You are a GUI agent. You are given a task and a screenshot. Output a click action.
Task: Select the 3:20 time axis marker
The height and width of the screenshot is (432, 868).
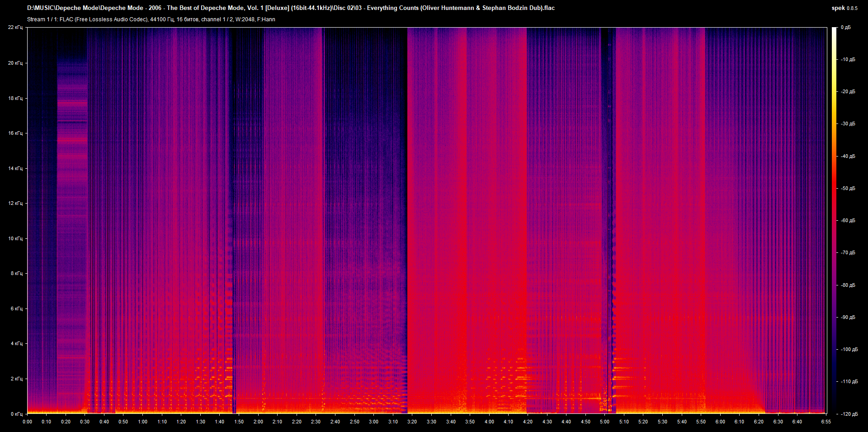412,422
